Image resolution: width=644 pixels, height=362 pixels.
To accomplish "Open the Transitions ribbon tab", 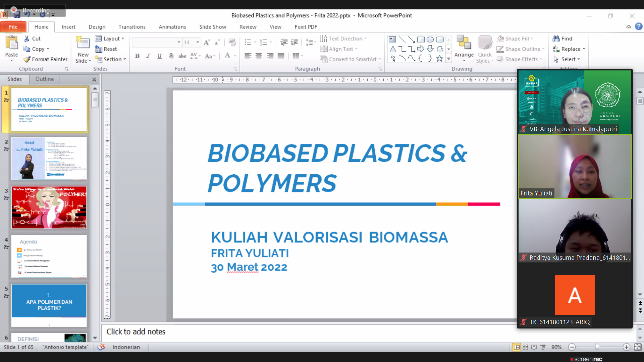I will tap(132, 27).
